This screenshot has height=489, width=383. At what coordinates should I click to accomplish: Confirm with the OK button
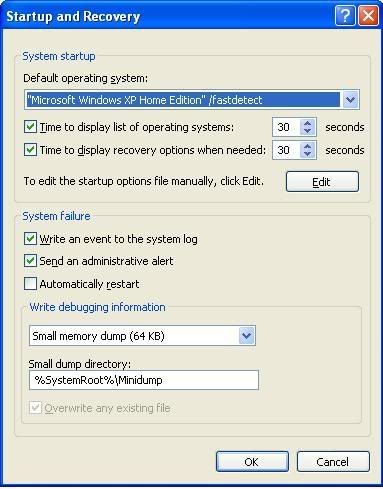[252, 462]
